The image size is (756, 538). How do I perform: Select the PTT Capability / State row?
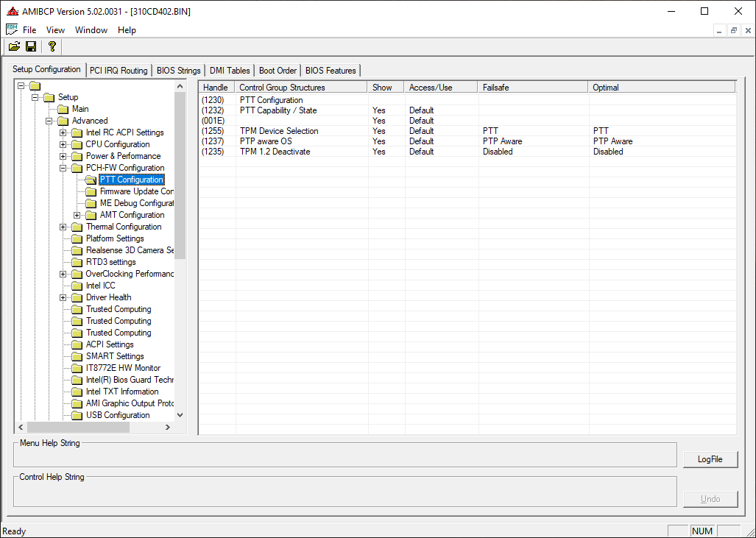tap(467, 110)
